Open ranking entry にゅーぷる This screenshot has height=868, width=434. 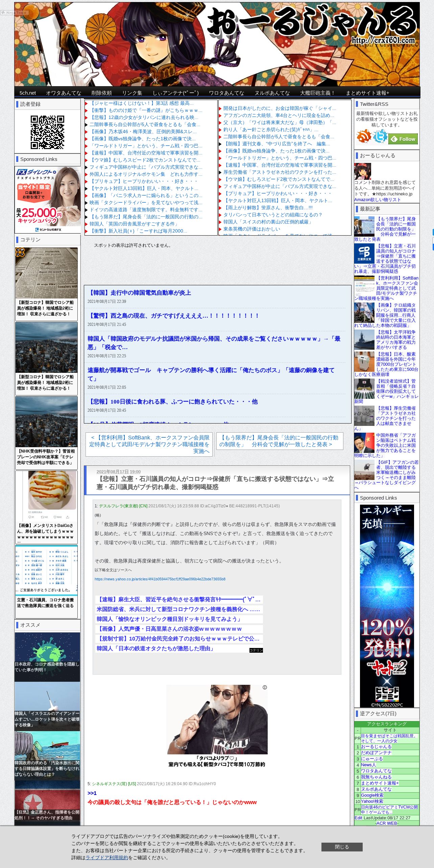(x=372, y=759)
